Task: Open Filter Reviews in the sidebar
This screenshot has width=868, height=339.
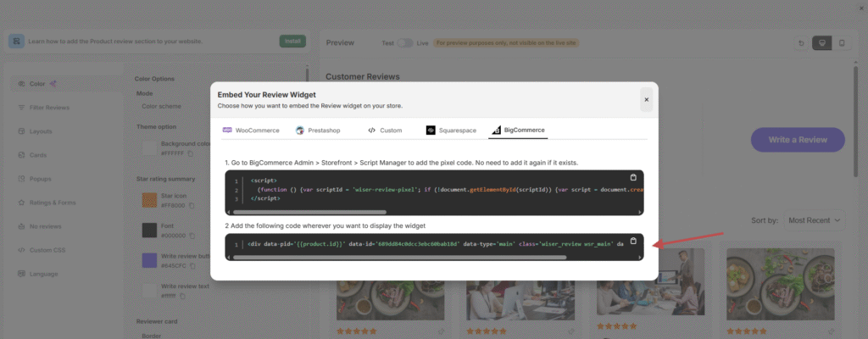Action: (50, 108)
